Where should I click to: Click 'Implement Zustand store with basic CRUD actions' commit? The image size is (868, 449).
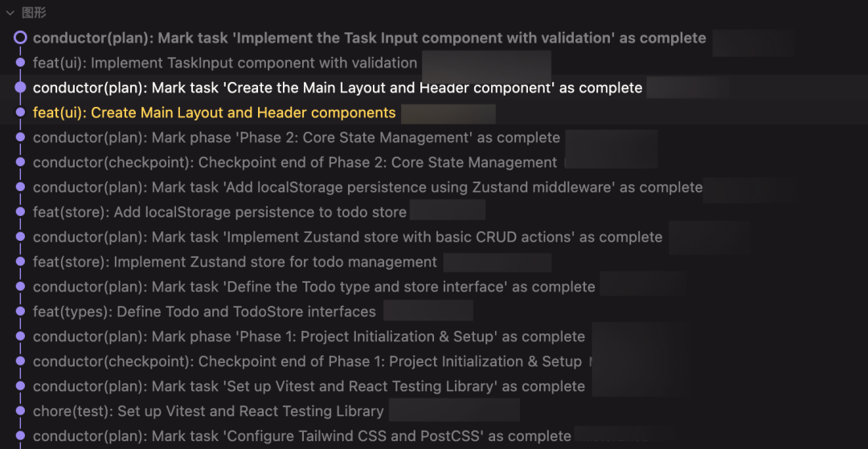coord(347,237)
